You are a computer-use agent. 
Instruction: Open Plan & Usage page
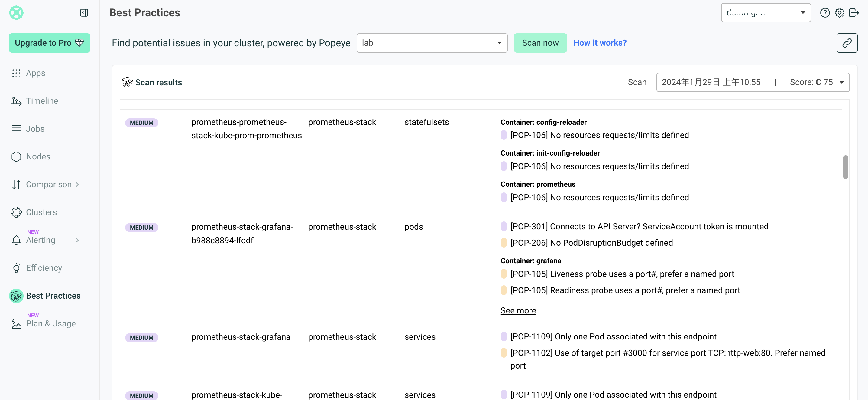[x=50, y=323]
